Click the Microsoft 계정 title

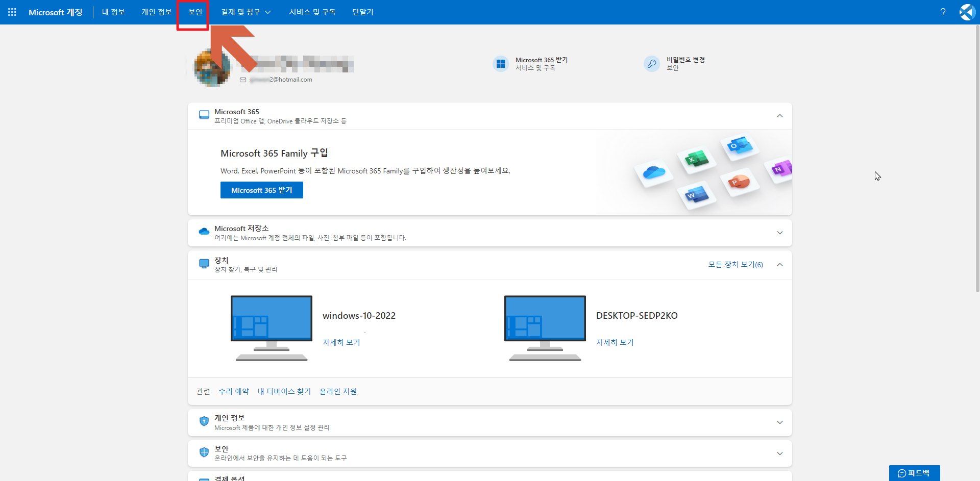click(x=55, y=12)
